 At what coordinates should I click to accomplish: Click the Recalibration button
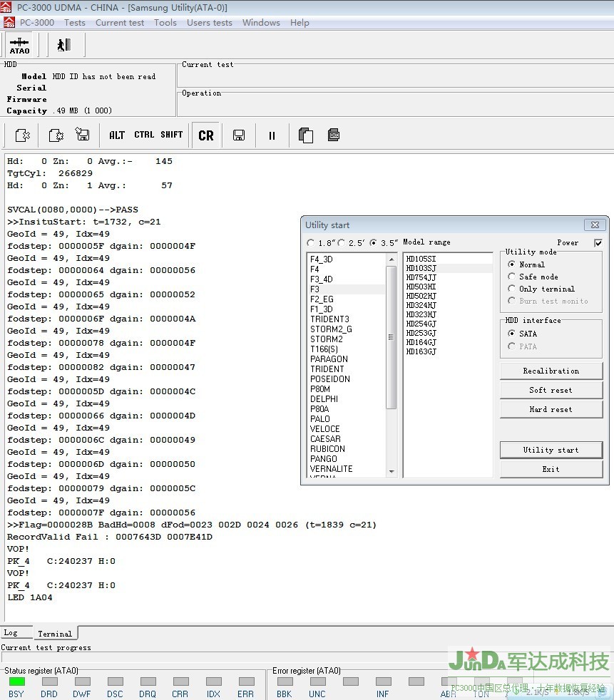pos(551,371)
